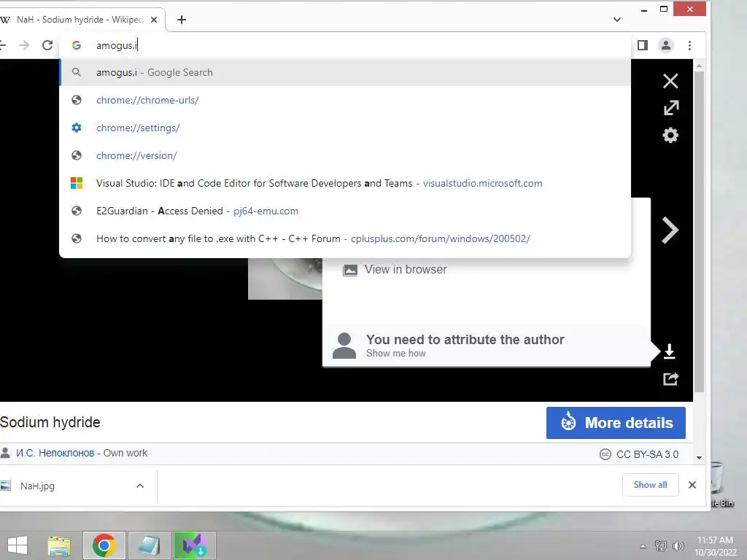
Task: Click the sodium hydride image thumbnail
Action: click(x=285, y=279)
